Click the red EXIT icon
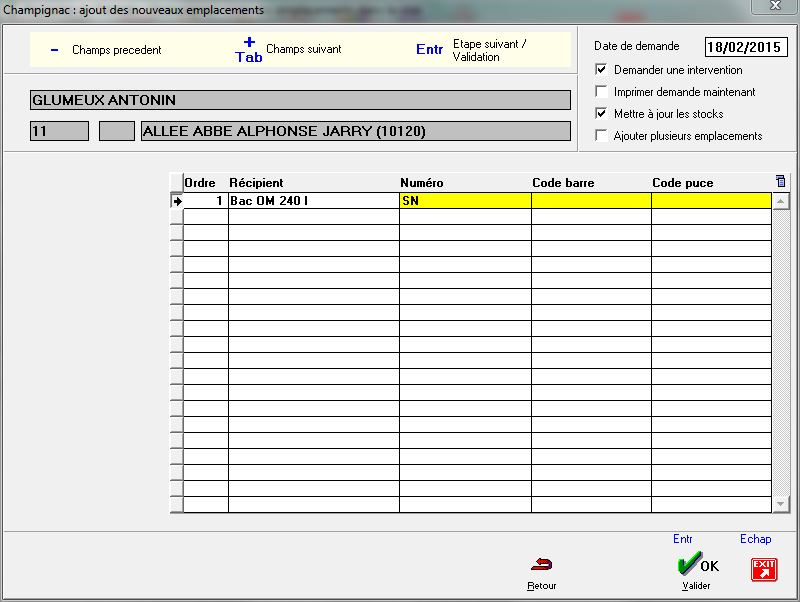Screen dimensions: 800x602 [x=763, y=569]
